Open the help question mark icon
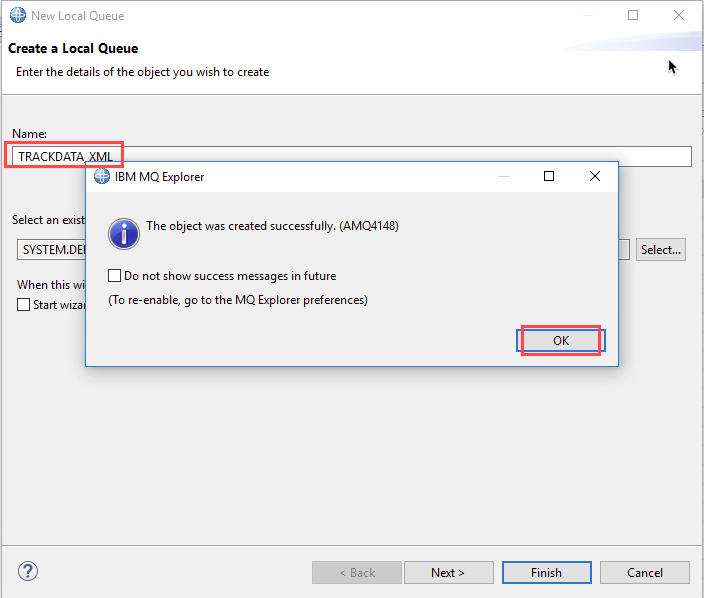Image resolution: width=704 pixels, height=598 pixels. [28, 572]
